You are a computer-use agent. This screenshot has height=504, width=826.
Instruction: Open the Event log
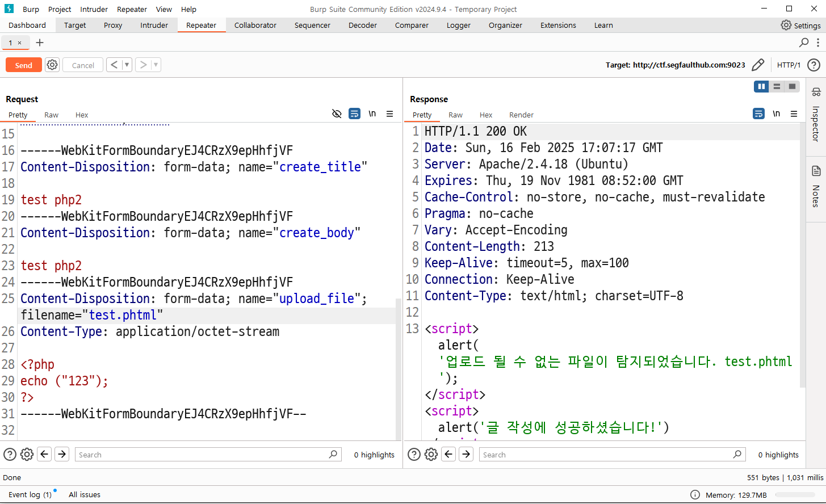(30, 494)
